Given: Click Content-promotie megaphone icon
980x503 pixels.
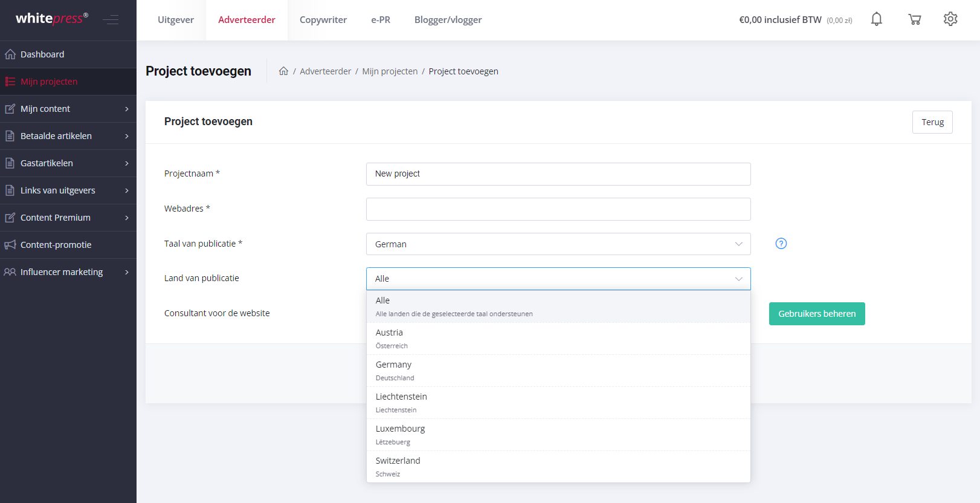Looking at the screenshot, I should tap(10, 245).
